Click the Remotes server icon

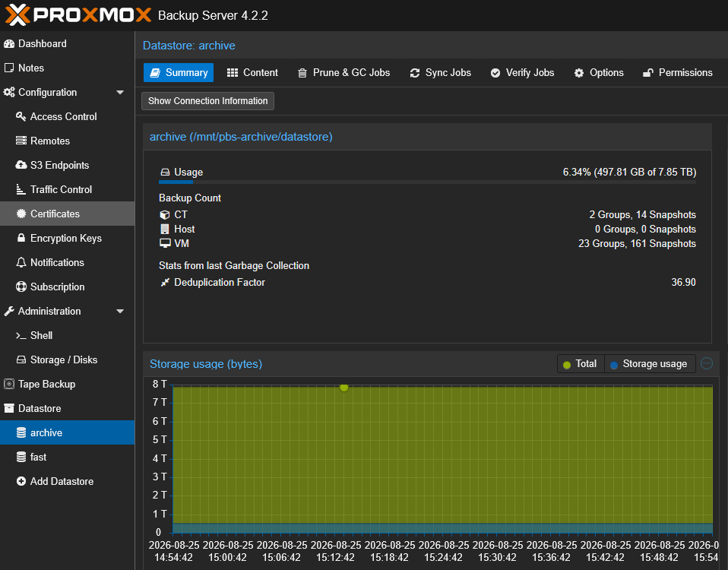tap(21, 141)
